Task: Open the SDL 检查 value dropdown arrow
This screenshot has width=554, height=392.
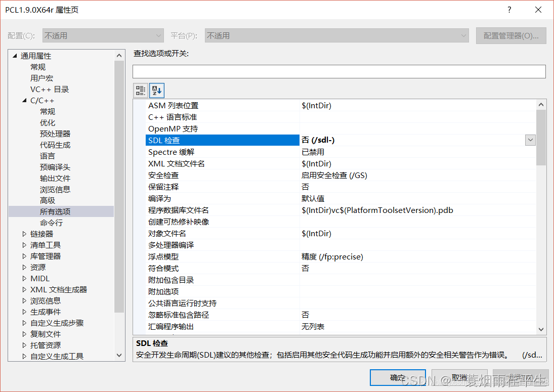Action: [530, 140]
